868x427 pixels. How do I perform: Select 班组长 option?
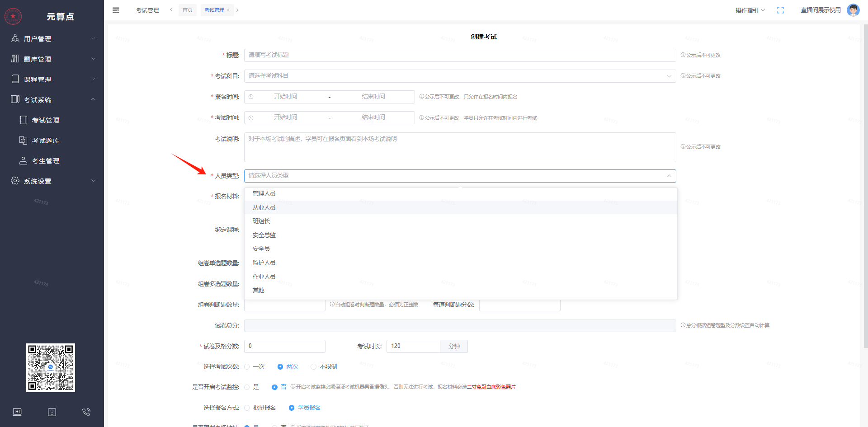pos(461,221)
